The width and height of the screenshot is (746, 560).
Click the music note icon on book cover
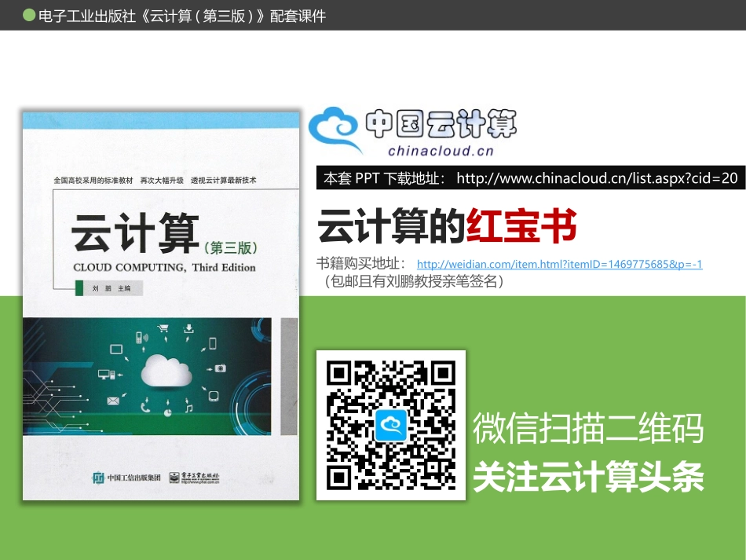[189, 408]
